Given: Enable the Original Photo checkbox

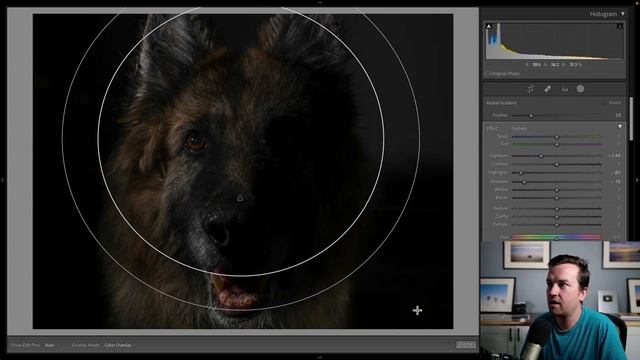Looking at the screenshot, I should coord(487,74).
